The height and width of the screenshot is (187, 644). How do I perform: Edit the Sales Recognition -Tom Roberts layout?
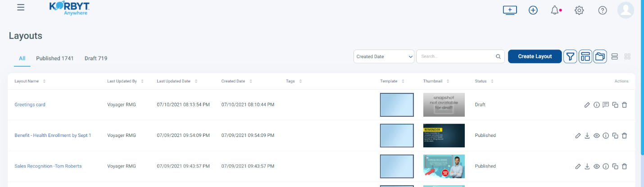click(x=578, y=166)
